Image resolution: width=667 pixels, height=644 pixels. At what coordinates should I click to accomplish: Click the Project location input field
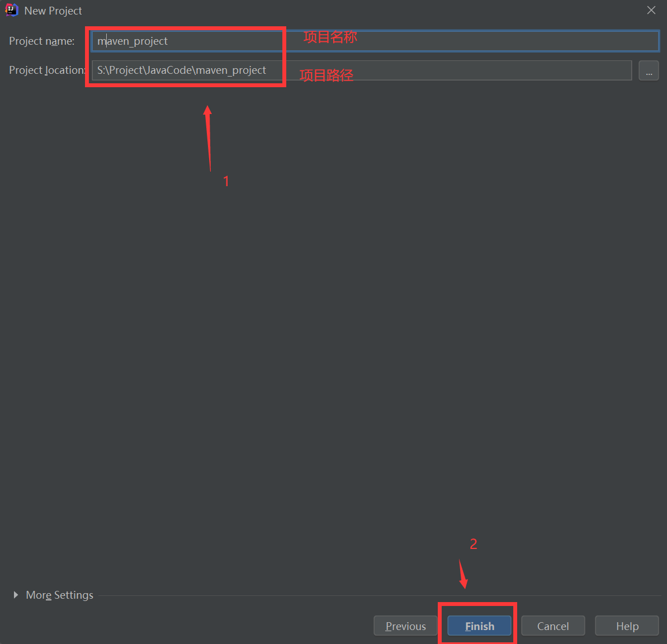362,70
